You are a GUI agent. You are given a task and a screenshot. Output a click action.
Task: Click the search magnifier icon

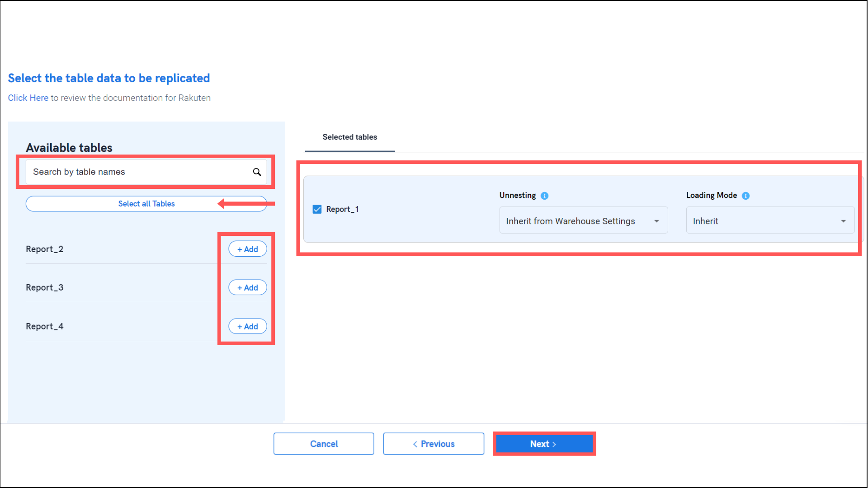(257, 172)
